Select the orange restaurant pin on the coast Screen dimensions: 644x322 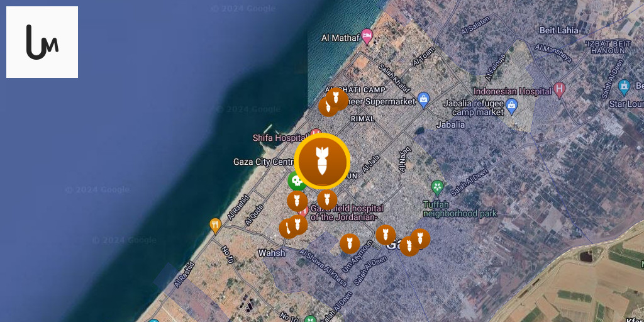pos(216,226)
